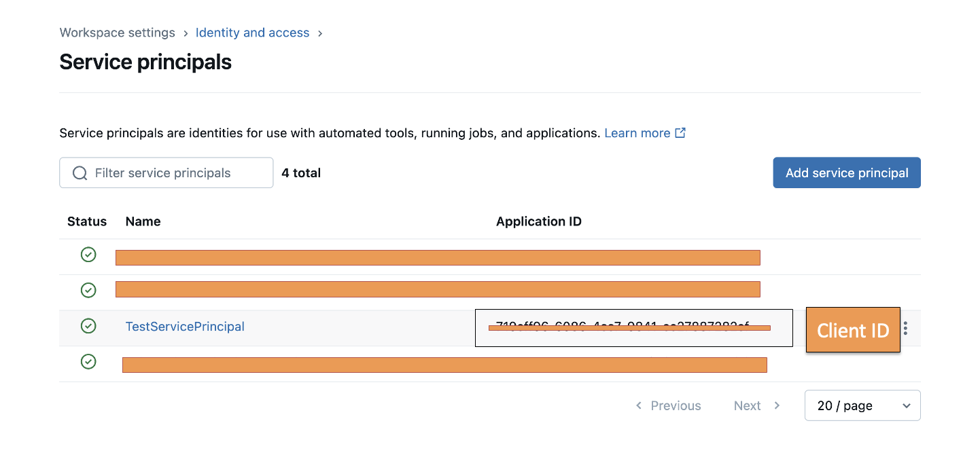Click the status checkmark on the last row
The height and width of the screenshot is (455, 980).
click(88, 361)
